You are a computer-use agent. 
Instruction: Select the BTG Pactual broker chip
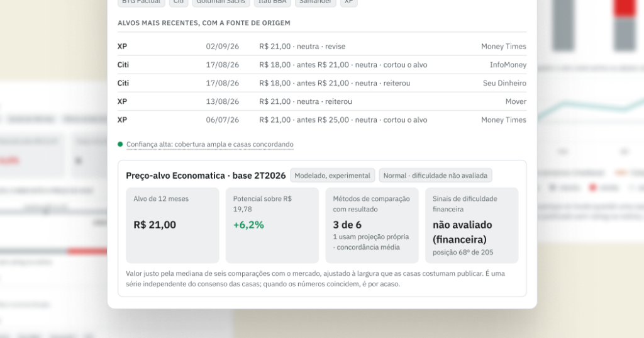click(142, 3)
